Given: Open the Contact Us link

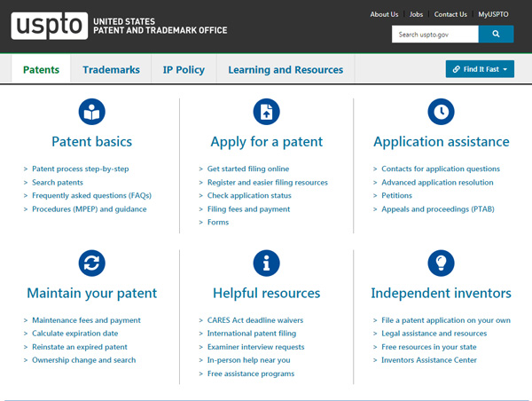Looking at the screenshot, I should click(x=450, y=14).
